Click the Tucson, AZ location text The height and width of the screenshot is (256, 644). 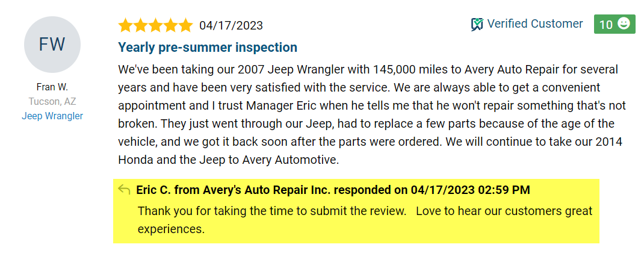tap(52, 101)
